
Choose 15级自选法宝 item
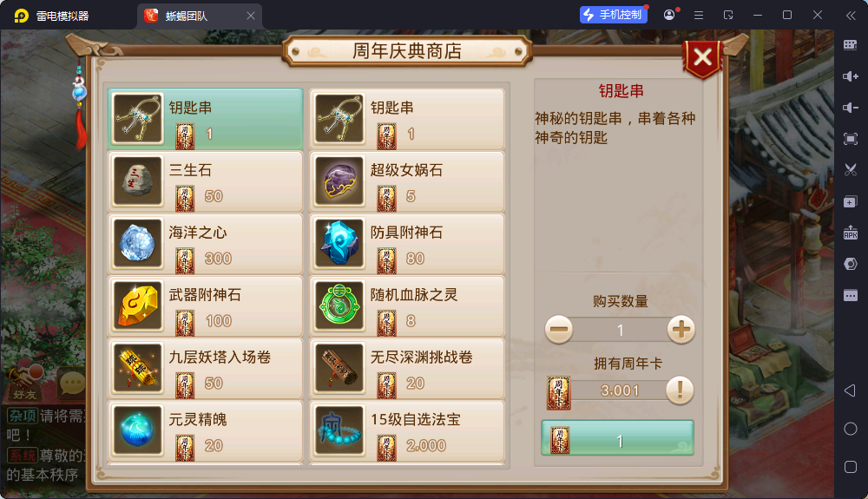pos(407,431)
